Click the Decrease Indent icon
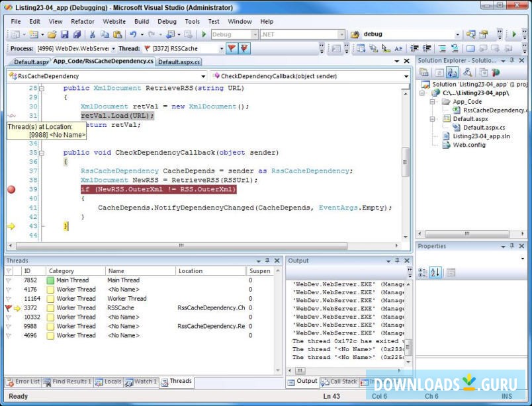The image size is (532, 406). [x=414, y=48]
